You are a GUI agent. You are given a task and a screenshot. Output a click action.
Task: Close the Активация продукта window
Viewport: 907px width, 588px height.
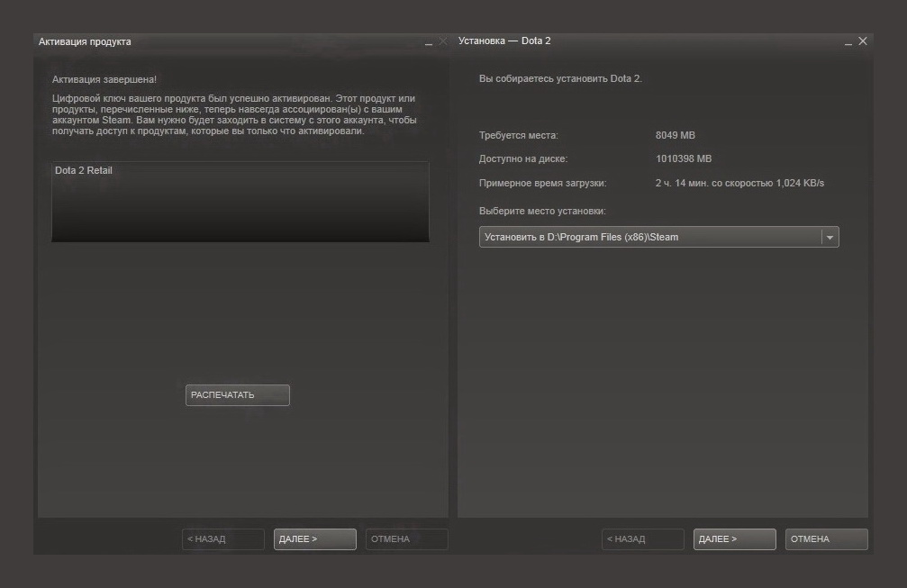pos(443,41)
